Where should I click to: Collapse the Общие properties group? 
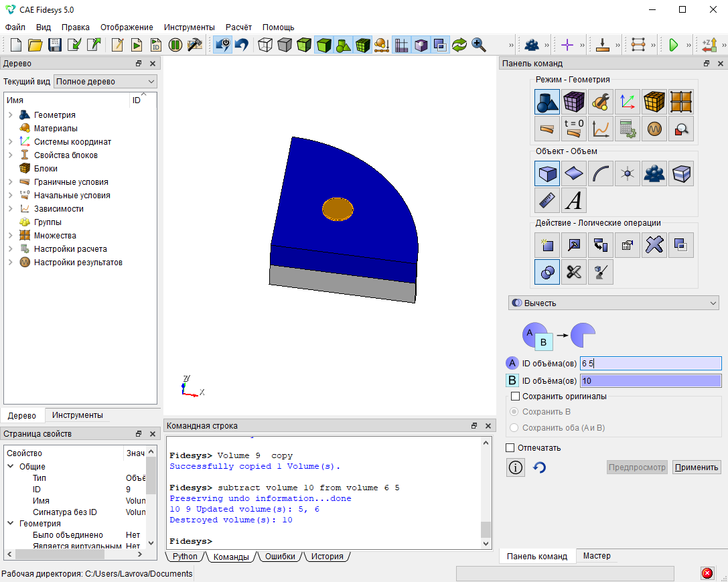tap(10, 466)
